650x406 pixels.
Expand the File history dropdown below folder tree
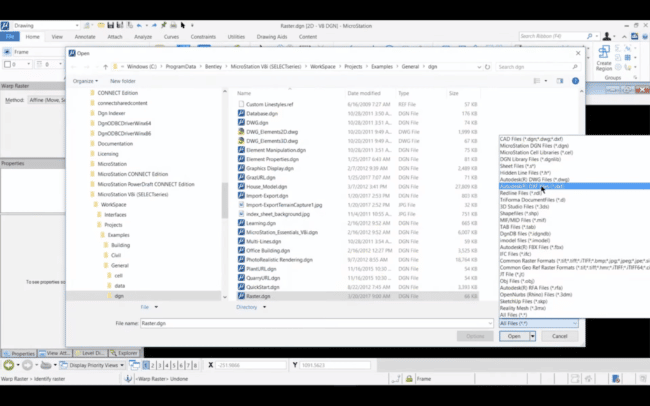click(156, 307)
